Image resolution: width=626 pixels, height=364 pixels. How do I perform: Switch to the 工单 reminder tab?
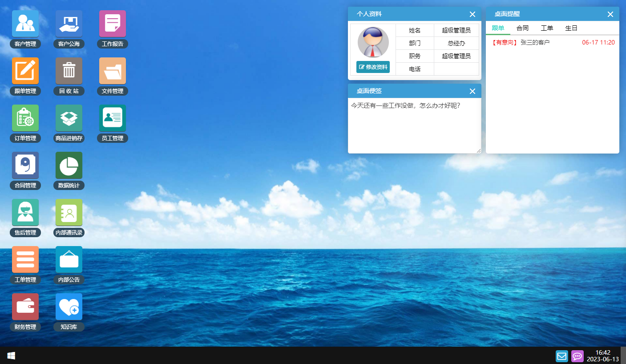point(546,28)
